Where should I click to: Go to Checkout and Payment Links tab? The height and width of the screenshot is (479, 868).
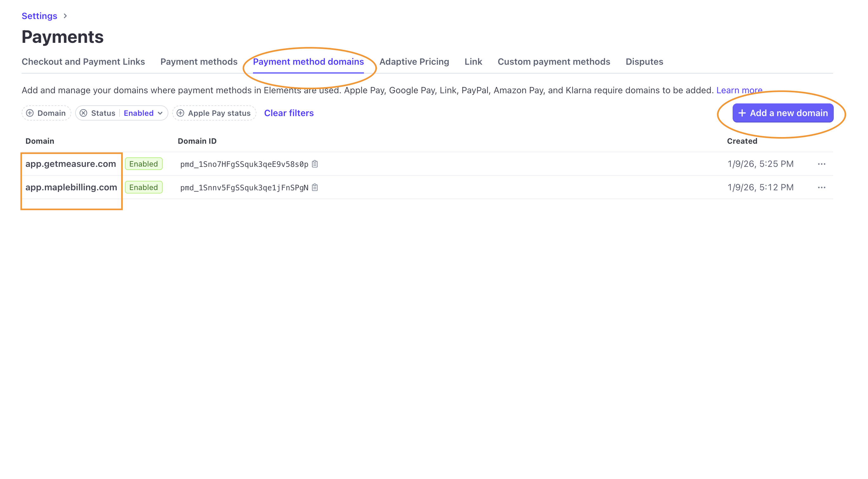coord(83,62)
